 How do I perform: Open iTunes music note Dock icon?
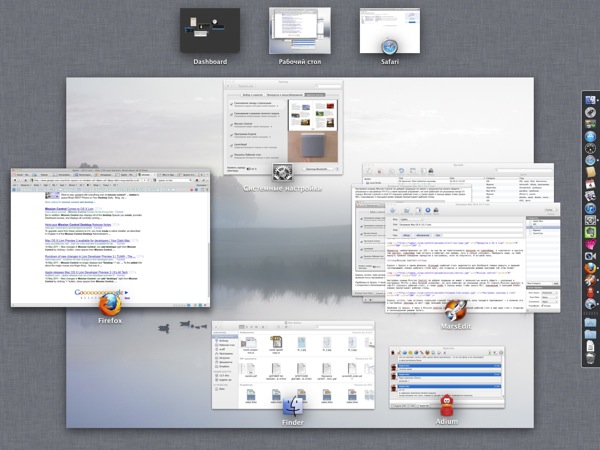[590, 208]
